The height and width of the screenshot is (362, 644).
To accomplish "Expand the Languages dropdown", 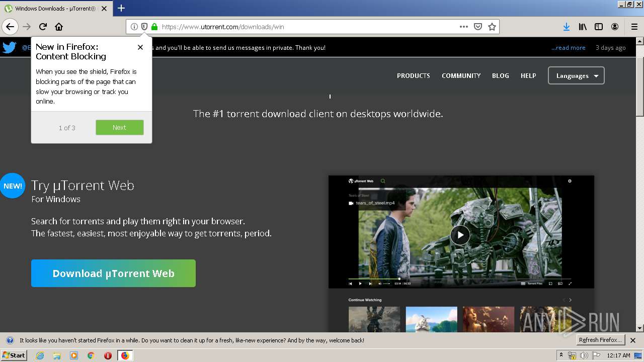I will (x=576, y=76).
